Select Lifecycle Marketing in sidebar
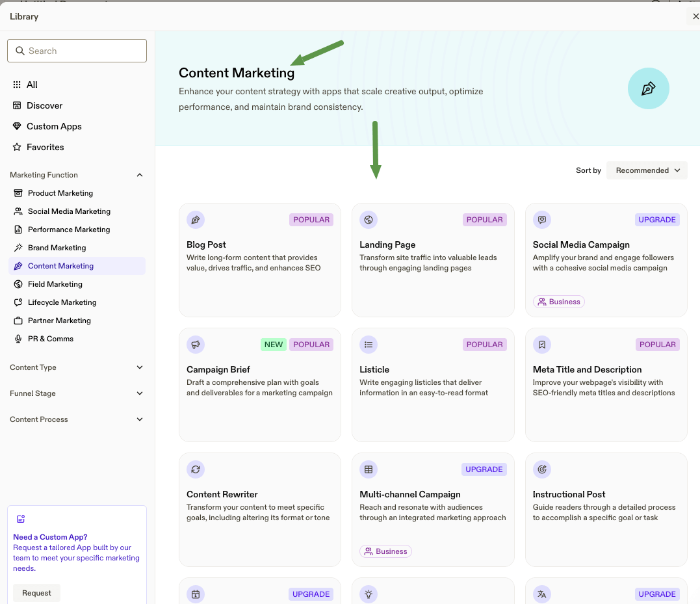 (x=62, y=302)
